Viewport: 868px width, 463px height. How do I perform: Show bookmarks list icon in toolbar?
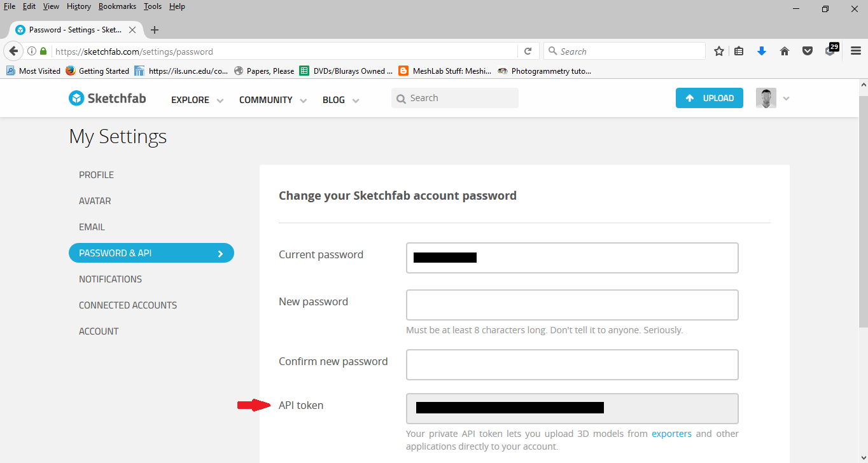pyautogui.click(x=739, y=52)
